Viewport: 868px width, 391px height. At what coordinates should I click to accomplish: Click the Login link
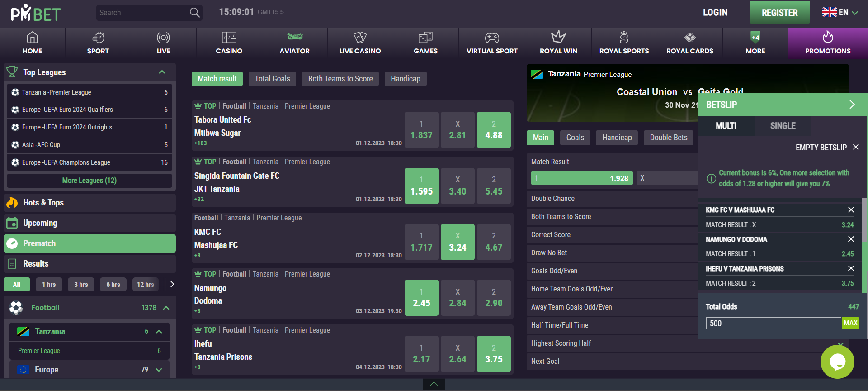coord(715,13)
